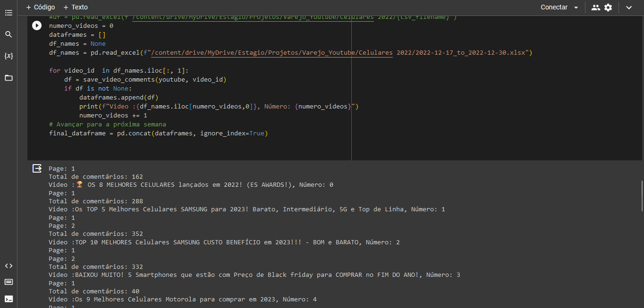This screenshot has width=644, height=308.
Task: Share the notebook via the people icon
Action: pos(594,8)
